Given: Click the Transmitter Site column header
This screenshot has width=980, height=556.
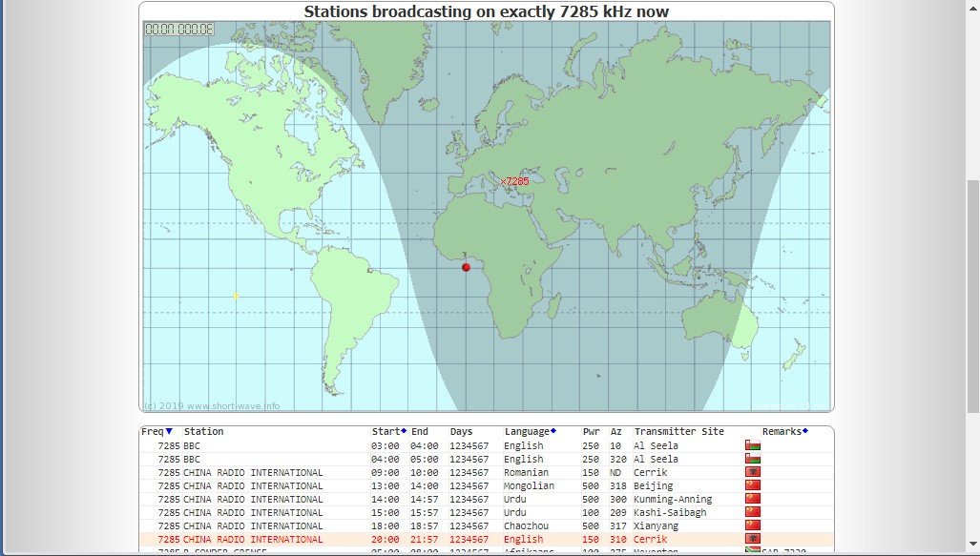Looking at the screenshot, I should (678, 432).
